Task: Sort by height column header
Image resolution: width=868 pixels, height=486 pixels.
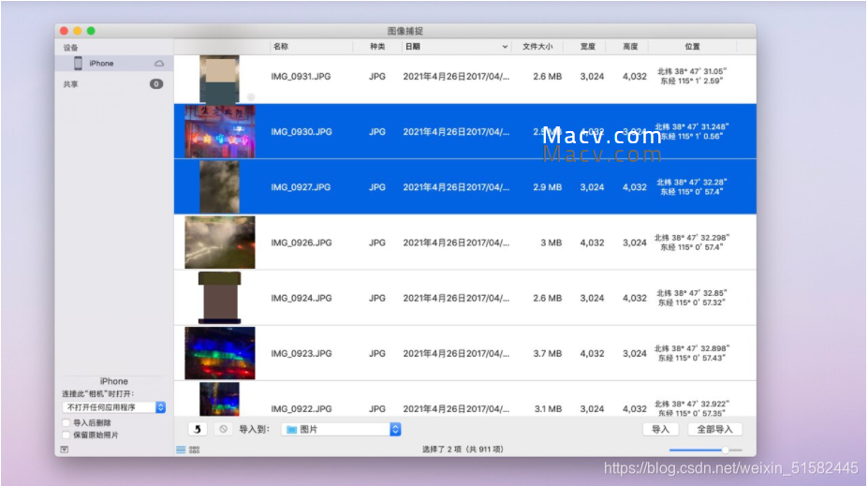Action: 630,47
